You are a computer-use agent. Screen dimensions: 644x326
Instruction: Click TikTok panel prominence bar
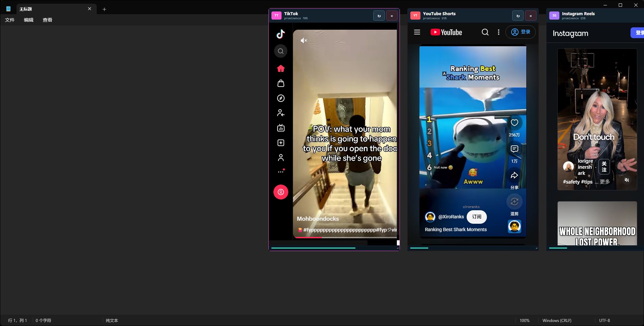coord(333,248)
